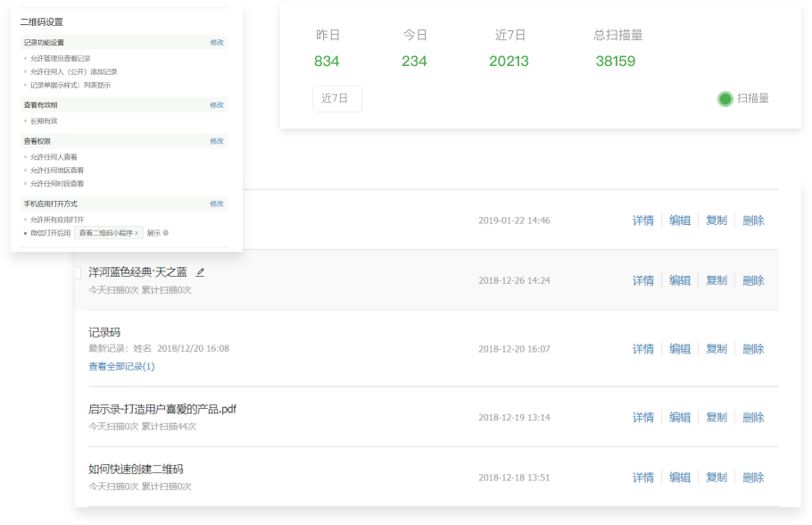This screenshot has height=525, width=812.
Task: Open 详情 for the 2019-01-22 14:46 row
Action: pyautogui.click(x=643, y=221)
